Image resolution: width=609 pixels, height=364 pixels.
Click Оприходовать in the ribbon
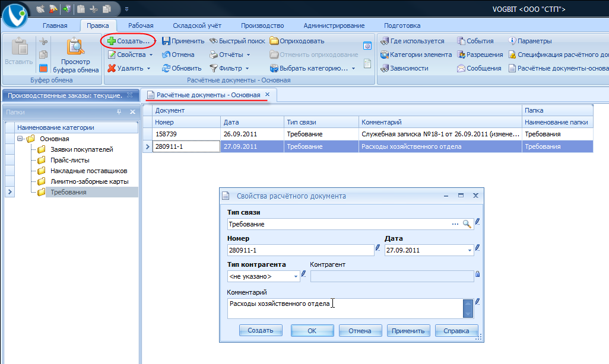coord(297,41)
